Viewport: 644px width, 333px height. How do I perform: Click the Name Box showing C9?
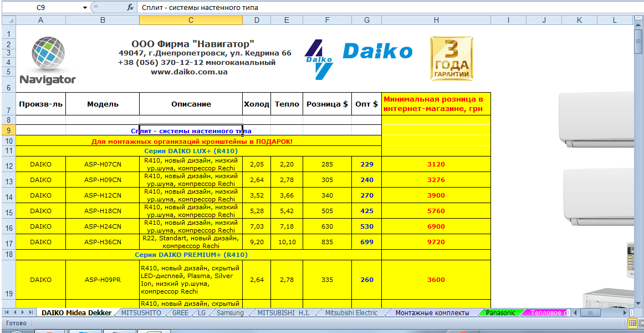(x=40, y=7)
